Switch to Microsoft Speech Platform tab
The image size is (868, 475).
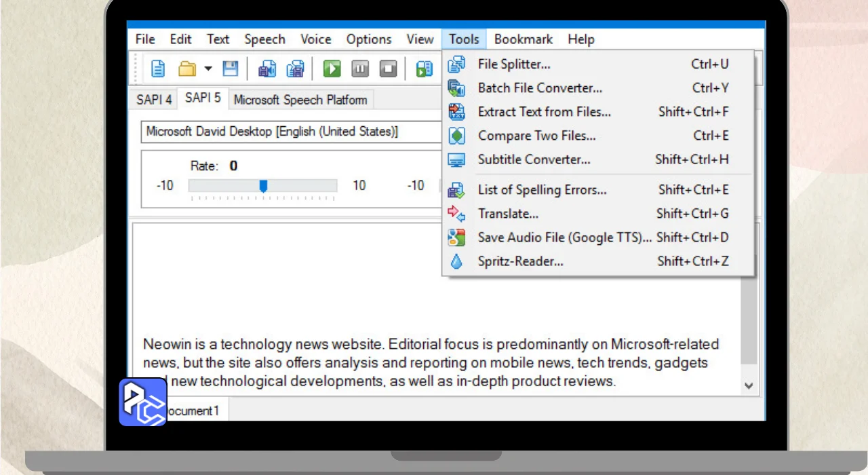coord(300,100)
